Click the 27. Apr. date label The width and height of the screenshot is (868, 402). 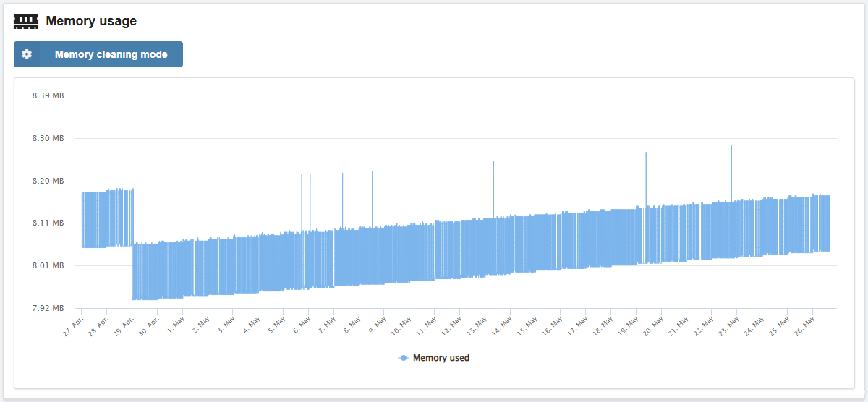coord(75,322)
